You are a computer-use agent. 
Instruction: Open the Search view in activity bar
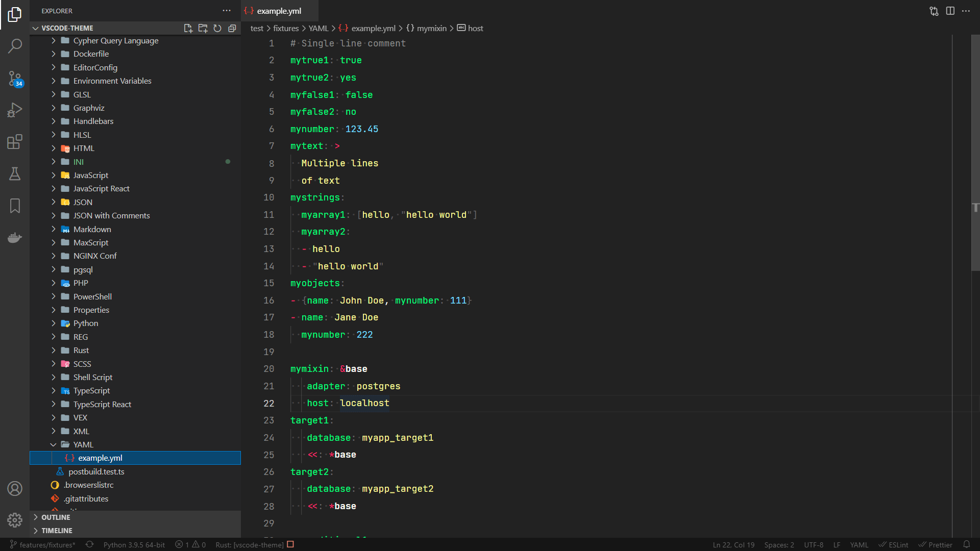pyautogui.click(x=15, y=46)
